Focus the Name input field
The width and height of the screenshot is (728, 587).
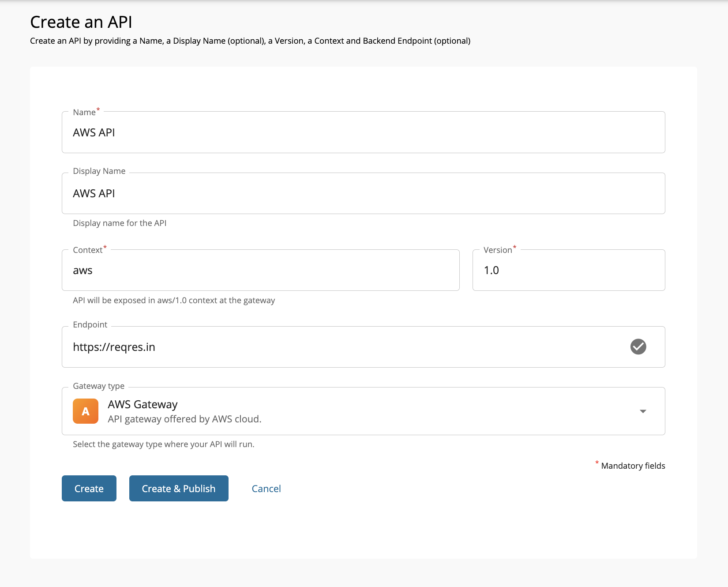click(363, 132)
